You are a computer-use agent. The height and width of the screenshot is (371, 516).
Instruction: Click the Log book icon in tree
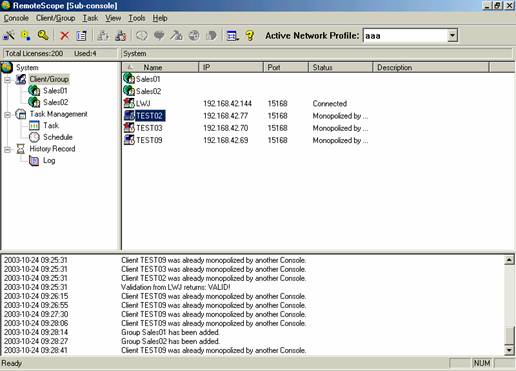[34, 161]
